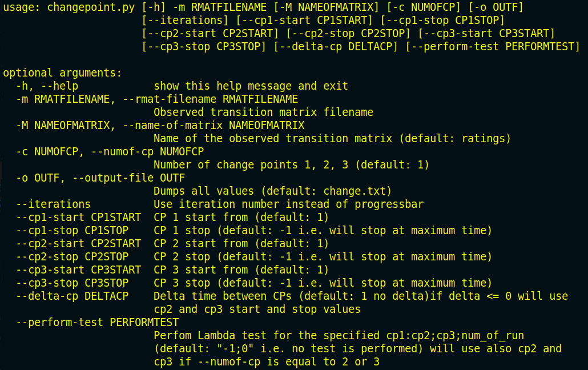The image size is (588, 370).
Task: Select 'show this help message and exit' text
Action: pyautogui.click(x=251, y=86)
